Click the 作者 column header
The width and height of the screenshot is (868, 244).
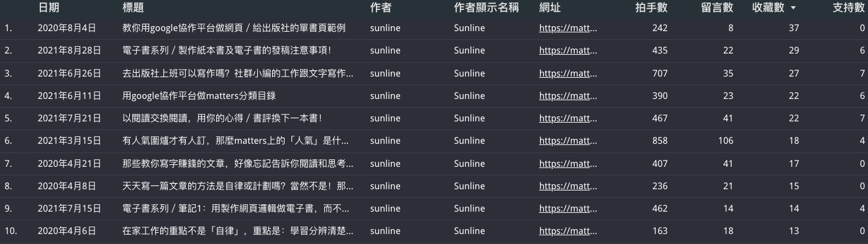pos(380,8)
